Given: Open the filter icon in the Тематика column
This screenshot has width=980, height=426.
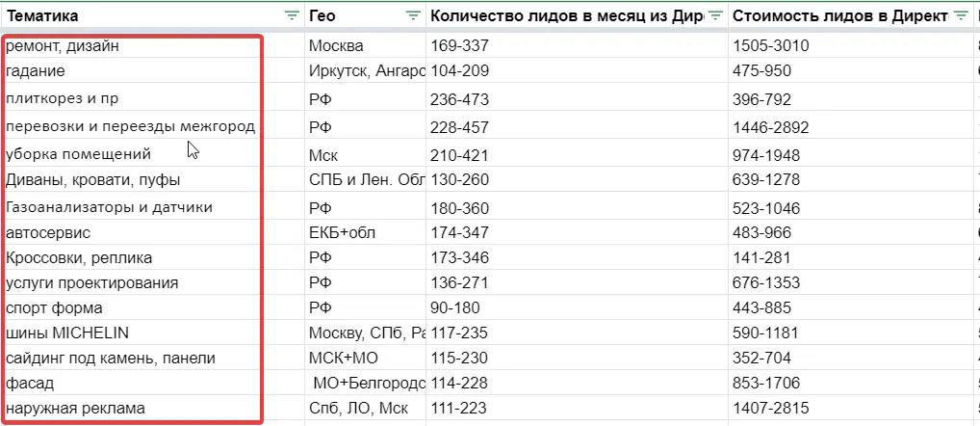Looking at the screenshot, I should (292, 15).
